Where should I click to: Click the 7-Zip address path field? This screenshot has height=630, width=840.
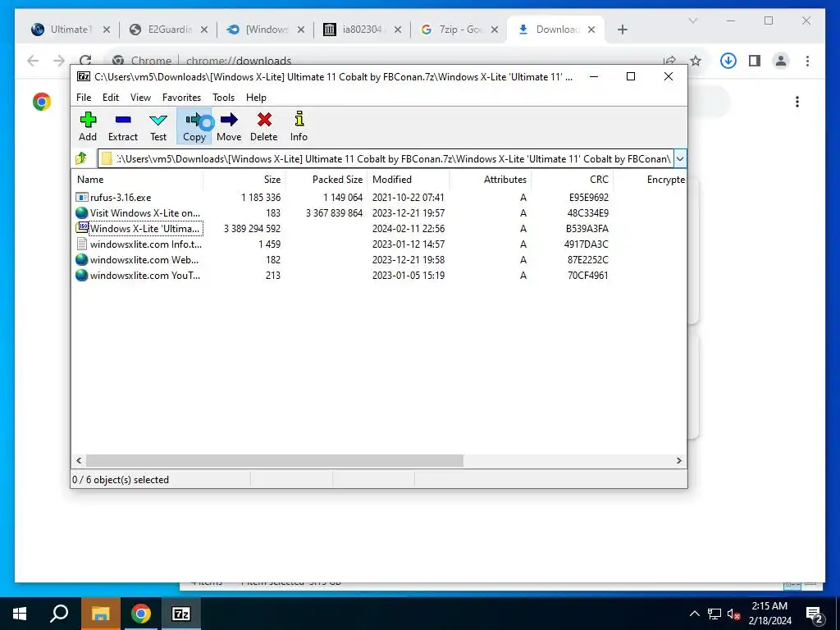(386, 158)
